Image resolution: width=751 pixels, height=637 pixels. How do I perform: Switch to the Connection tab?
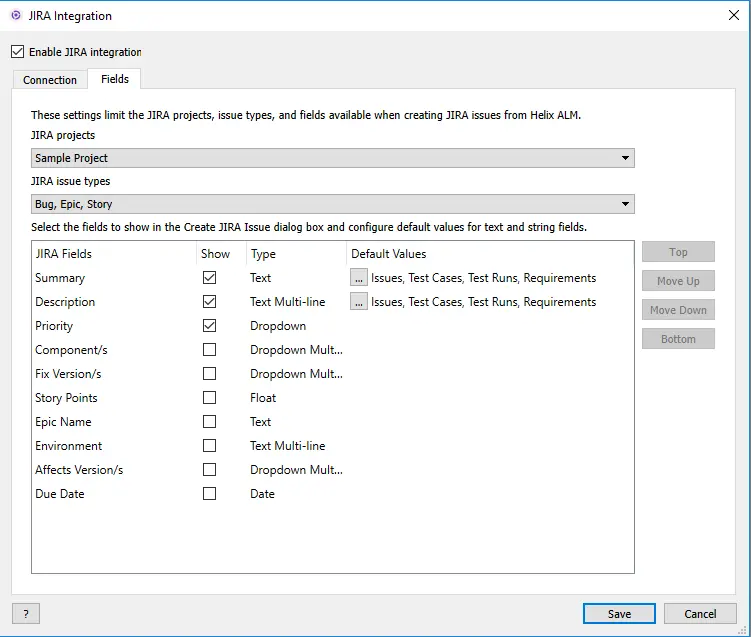[x=50, y=80]
